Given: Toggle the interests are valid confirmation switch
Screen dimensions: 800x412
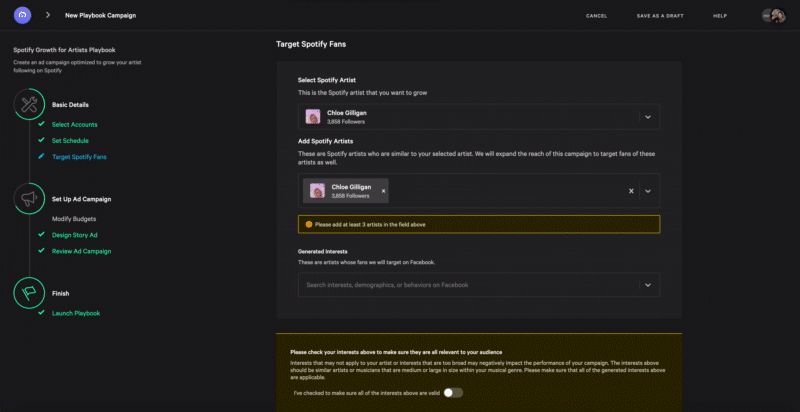Looking at the screenshot, I should [453, 393].
